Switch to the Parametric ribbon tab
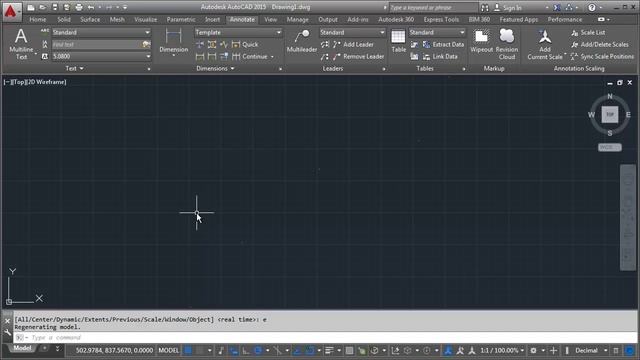The image size is (640, 360). 181,20
